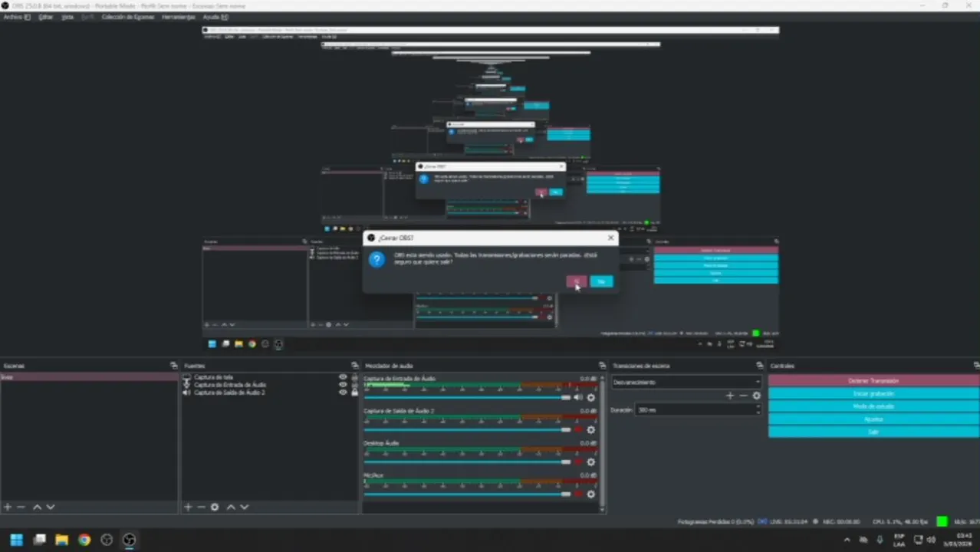Adjust Desktop Áudio volume slider

(x=467, y=462)
